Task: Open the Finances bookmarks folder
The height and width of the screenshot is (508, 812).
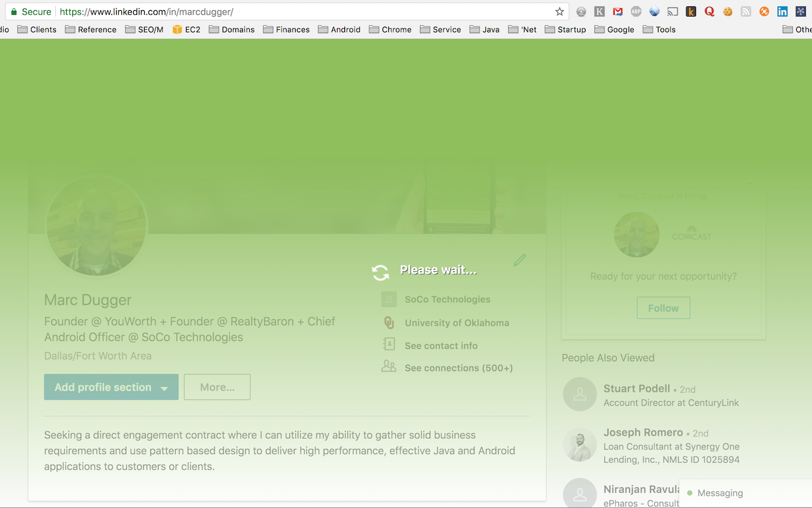Action: point(286,29)
